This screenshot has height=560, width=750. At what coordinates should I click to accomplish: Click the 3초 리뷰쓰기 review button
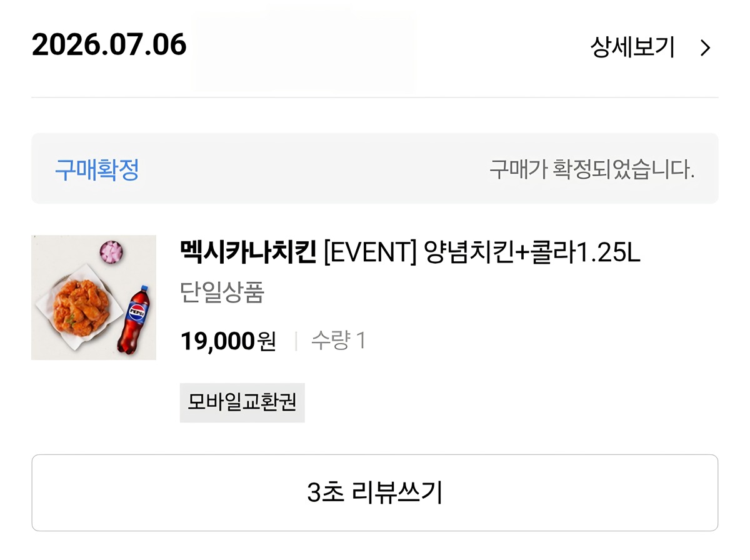coord(375,492)
